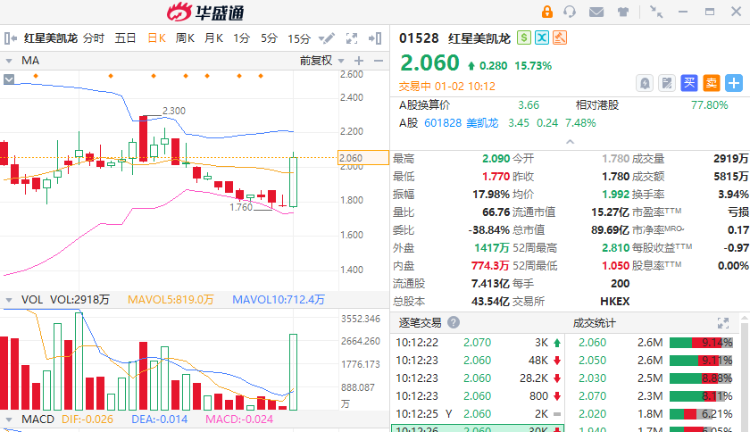750x432 pixels.
Task: Open the drawing pencil tool
Action: point(326,38)
